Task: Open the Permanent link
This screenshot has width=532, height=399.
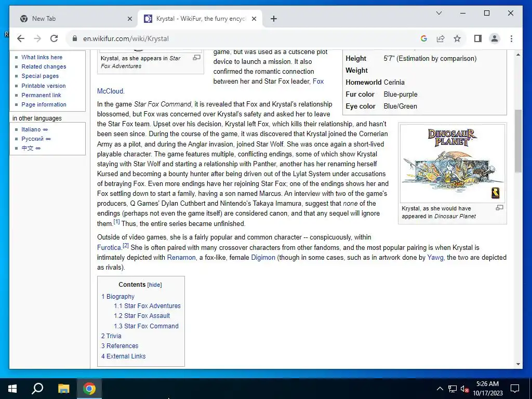Action: pos(42,96)
